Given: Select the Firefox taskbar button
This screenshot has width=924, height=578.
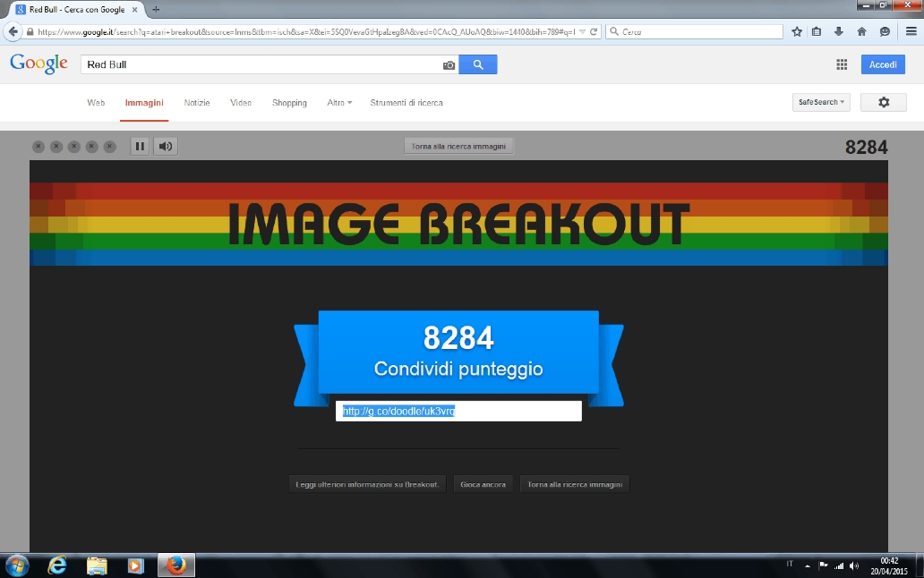Looking at the screenshot, I should pos(175,565).
